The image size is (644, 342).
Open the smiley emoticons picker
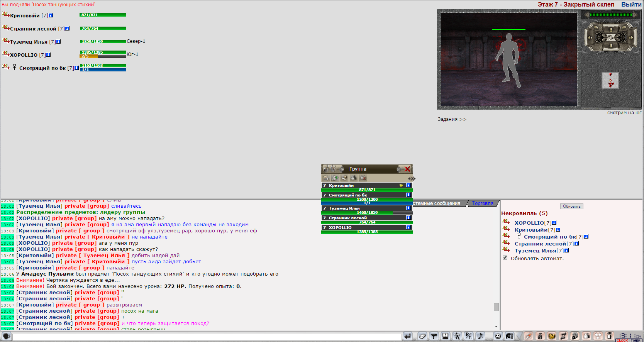[498, 336]
